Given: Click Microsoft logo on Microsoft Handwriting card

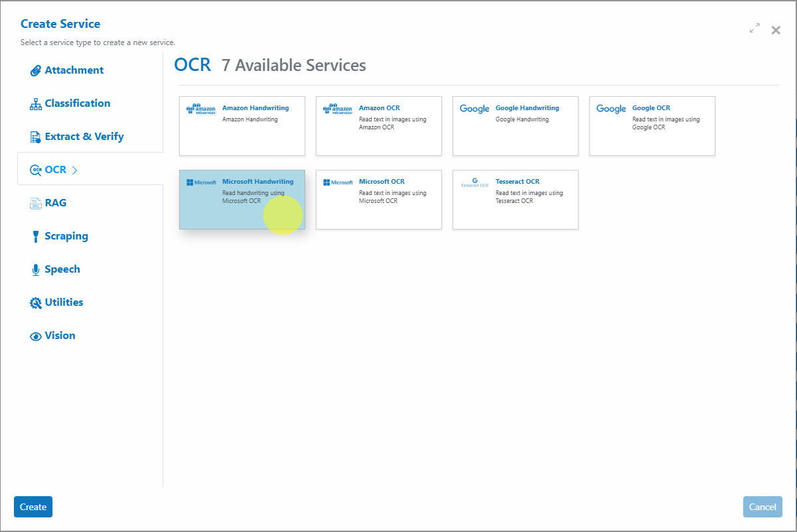Looking at the screenshot, I should tap(201, 182).
